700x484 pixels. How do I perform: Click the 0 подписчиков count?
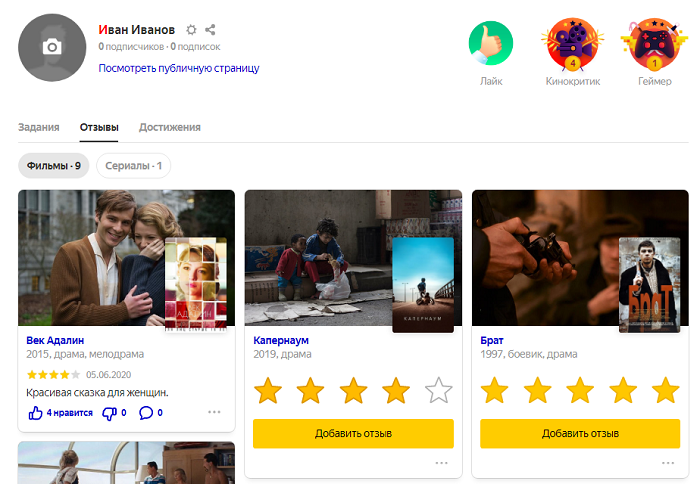131,46
